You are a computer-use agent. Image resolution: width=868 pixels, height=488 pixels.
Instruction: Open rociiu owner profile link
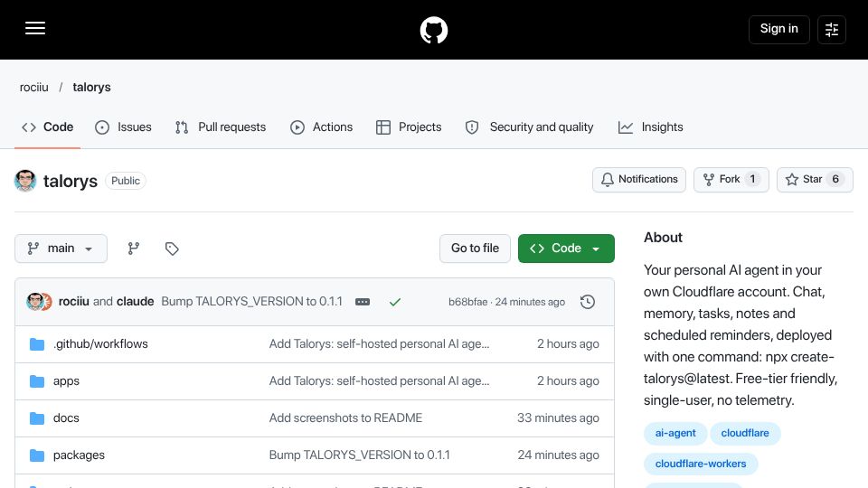pos(33,88)
